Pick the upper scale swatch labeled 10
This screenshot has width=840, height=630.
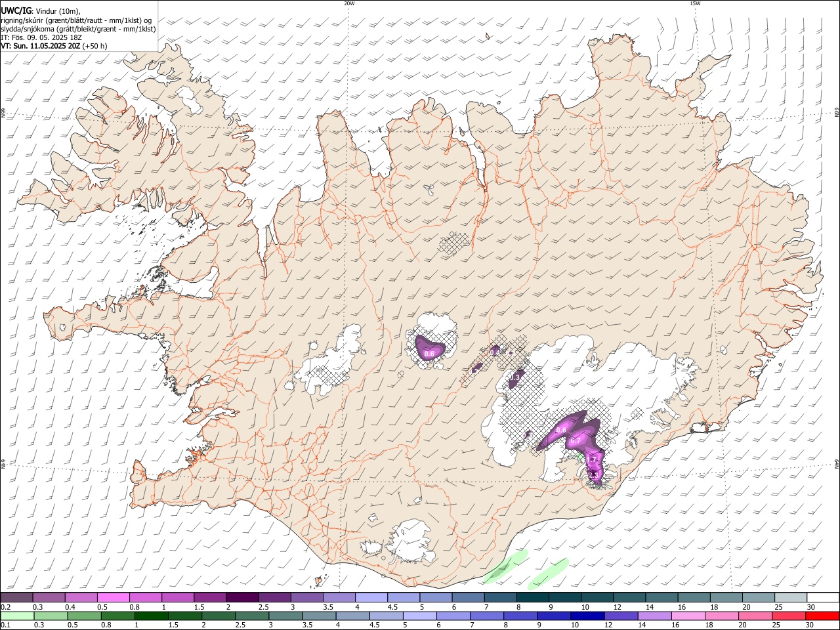[x=598, y=597]
